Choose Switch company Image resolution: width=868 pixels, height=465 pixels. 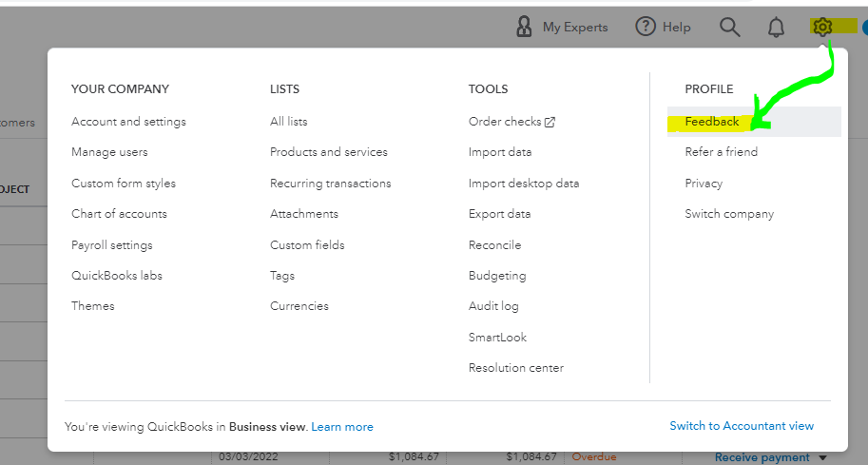pyautogui.click(x=729, y=214)
